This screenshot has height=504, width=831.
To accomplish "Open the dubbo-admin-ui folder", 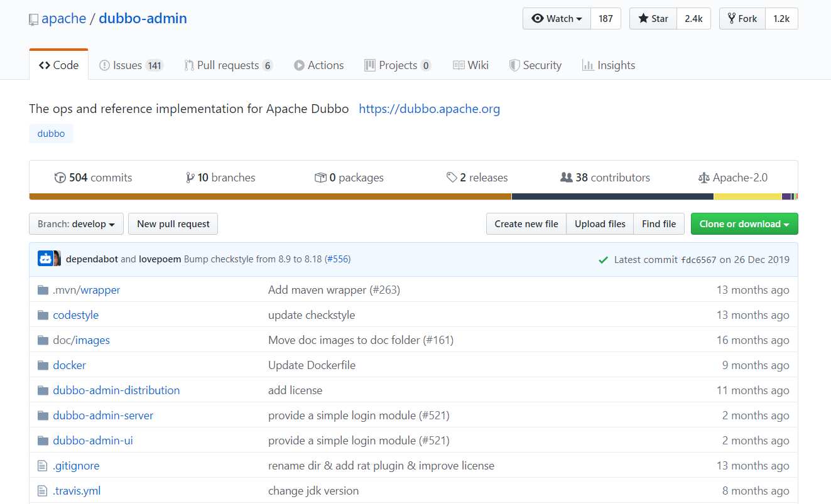I will (x=93, y=441).
